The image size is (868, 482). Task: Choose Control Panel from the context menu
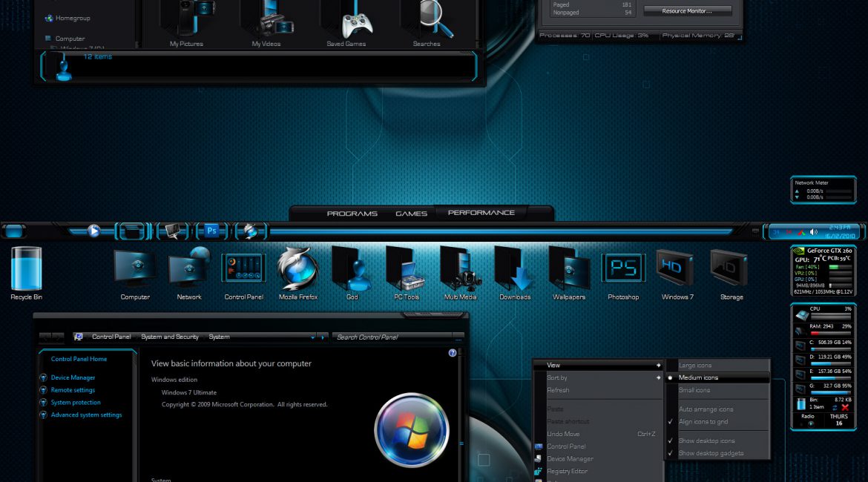click(x=599, y=446)
